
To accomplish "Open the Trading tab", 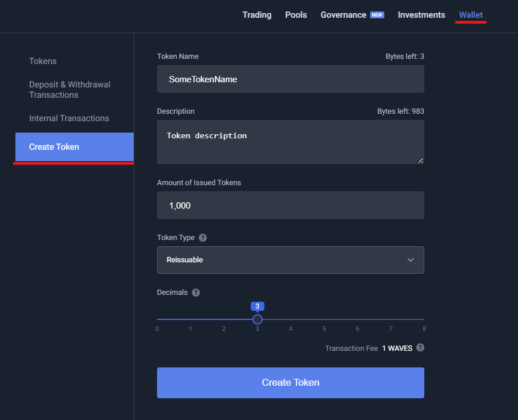I will [x=256, y=15].
